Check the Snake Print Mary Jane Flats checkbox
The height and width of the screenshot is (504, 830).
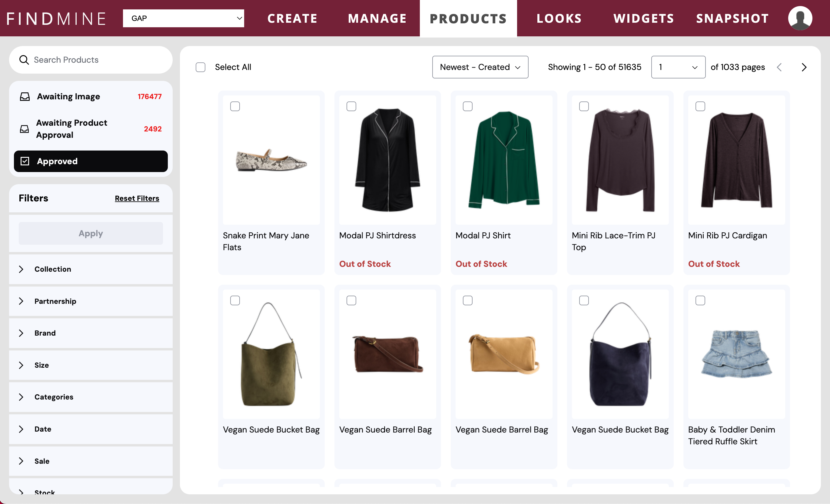[x=235, y=106]
